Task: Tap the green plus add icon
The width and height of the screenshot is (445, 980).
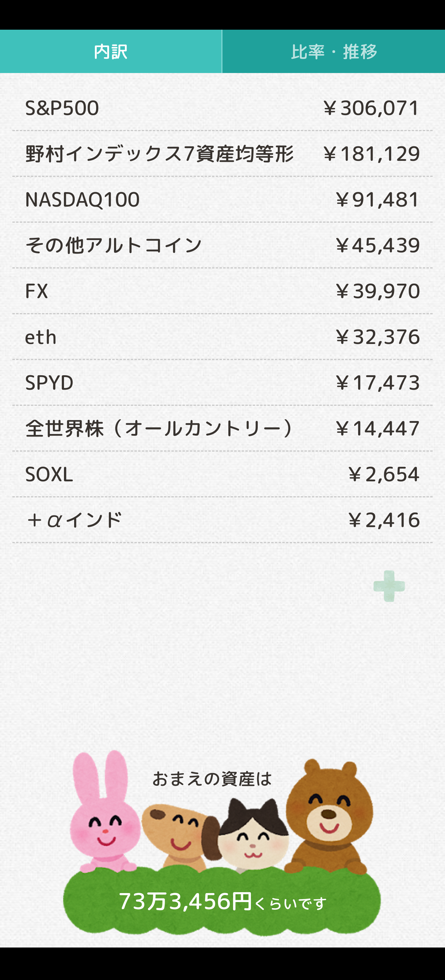Action: (389, 586)
